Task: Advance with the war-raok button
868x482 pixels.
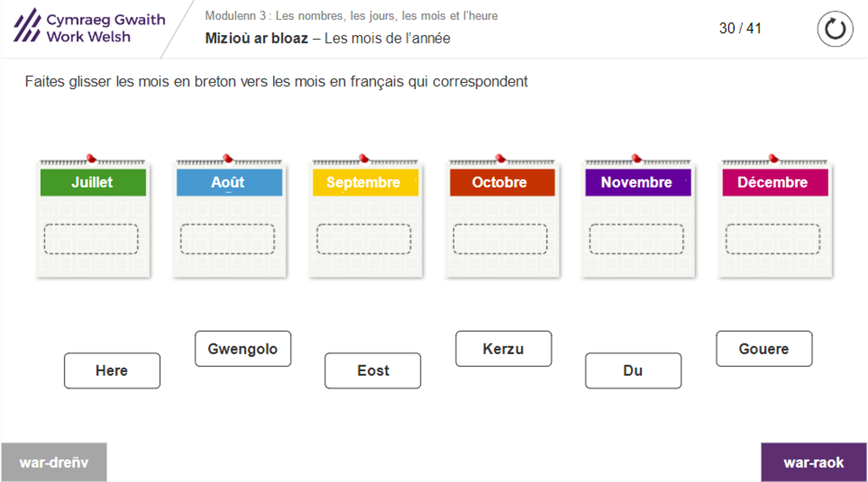Action: 814,462
